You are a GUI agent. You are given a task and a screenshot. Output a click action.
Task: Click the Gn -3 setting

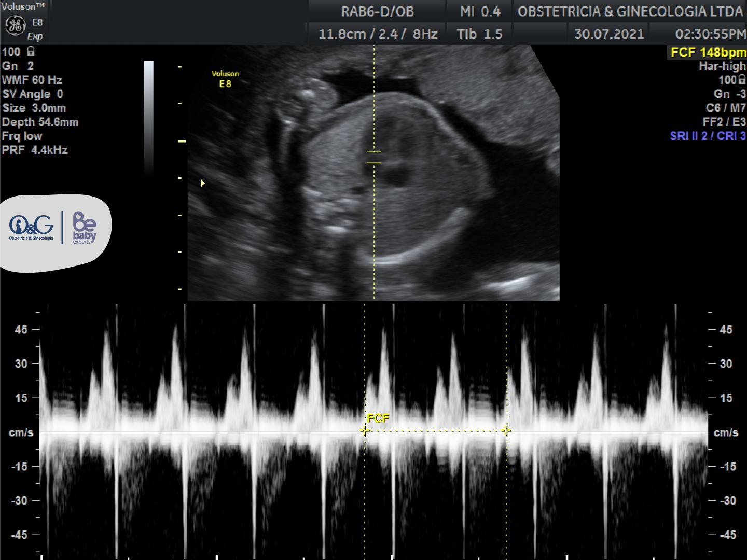pyautogui.click(x=730, y=94)
